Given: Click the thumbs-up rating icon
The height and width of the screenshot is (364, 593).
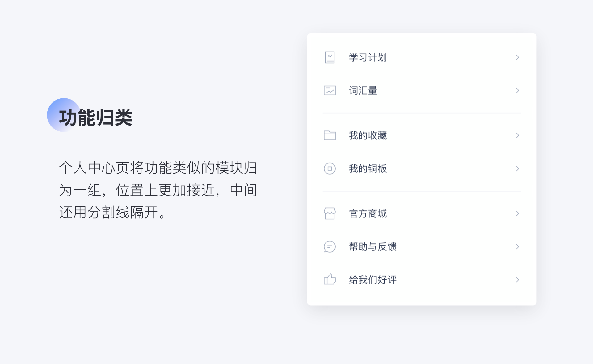Looking at the screenshot, I should (x=330, y=279).
